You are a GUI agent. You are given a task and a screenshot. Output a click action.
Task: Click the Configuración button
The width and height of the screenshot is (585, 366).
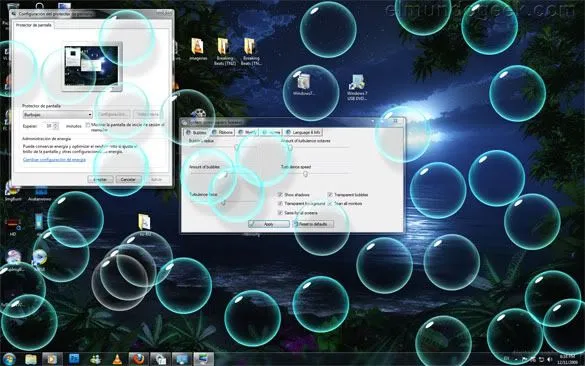tap(113, 115)
